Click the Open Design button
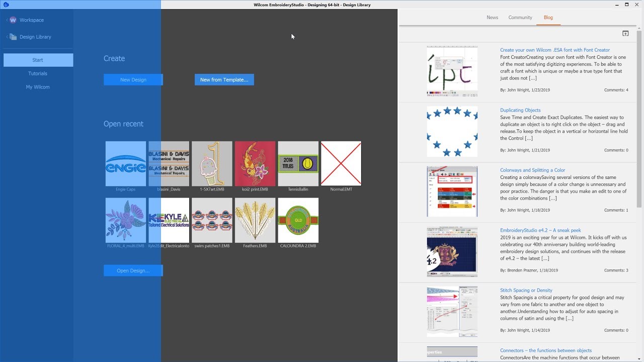Screen dimensions: 644x362 pyautogui.click(x=133, y=270)
